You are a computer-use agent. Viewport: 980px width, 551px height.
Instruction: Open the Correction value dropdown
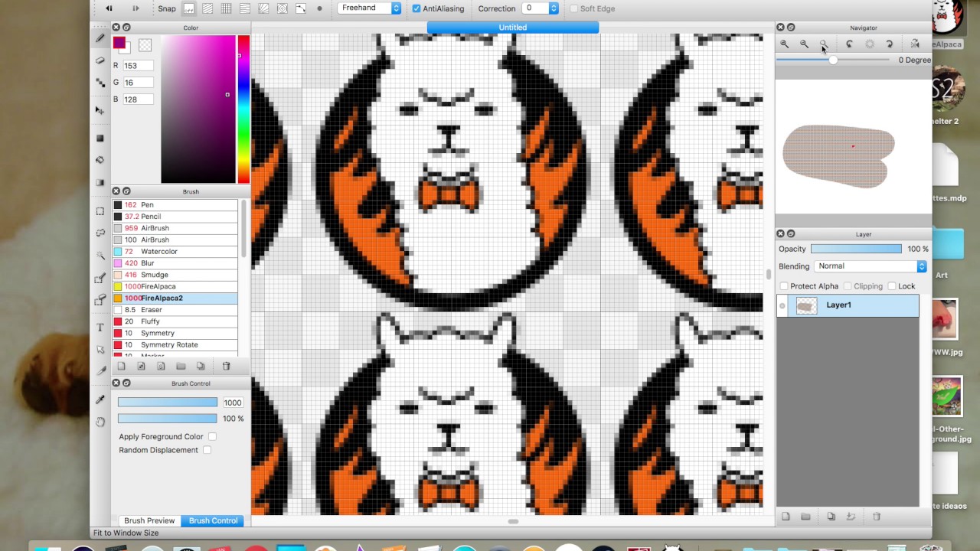(x=541, y=8)
